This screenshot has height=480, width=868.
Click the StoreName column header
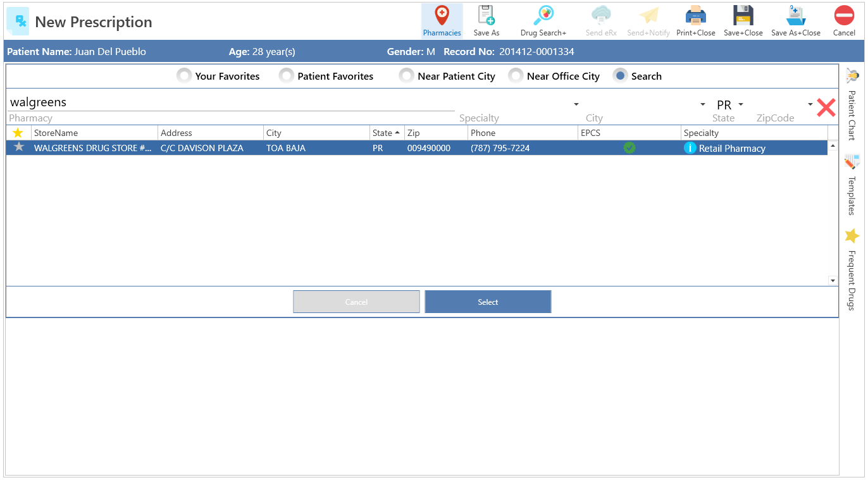click(94, 133)
